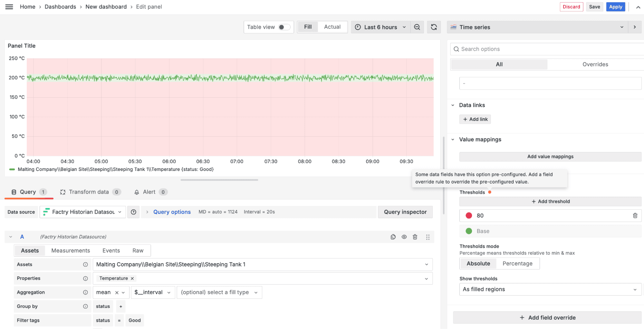This screenshot has height=329, width=644.
Task: Open the Last 6 hours time picker
Action: pos(380,27)
